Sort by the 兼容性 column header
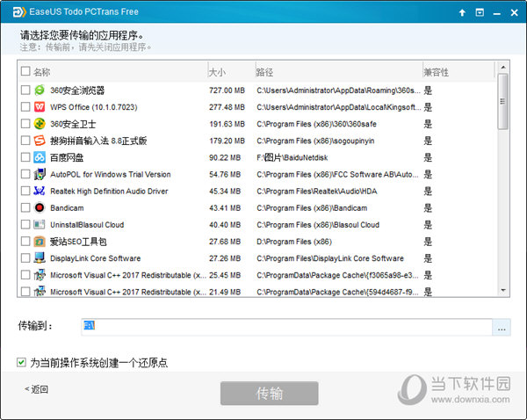 pyautogui.click(x=437, y=72)
